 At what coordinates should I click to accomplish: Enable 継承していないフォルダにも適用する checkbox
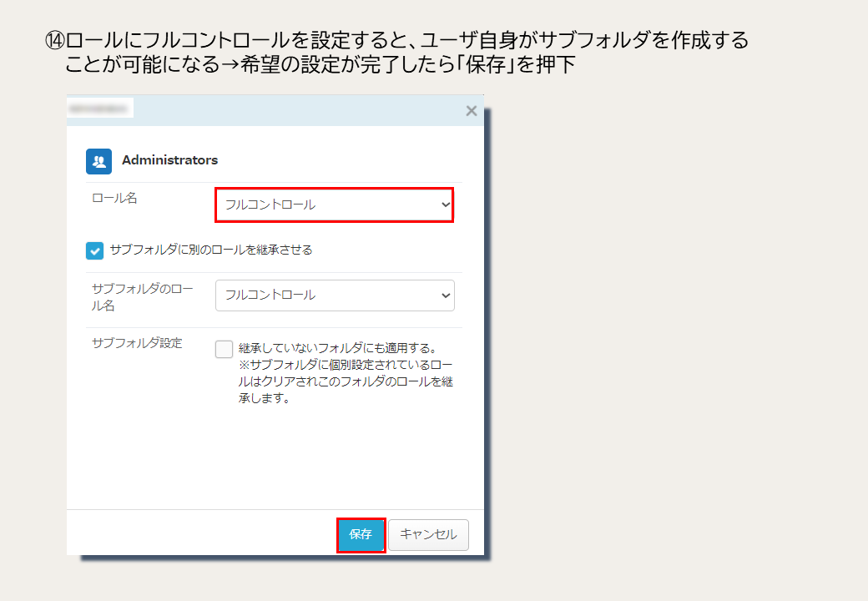pos(224,349)
